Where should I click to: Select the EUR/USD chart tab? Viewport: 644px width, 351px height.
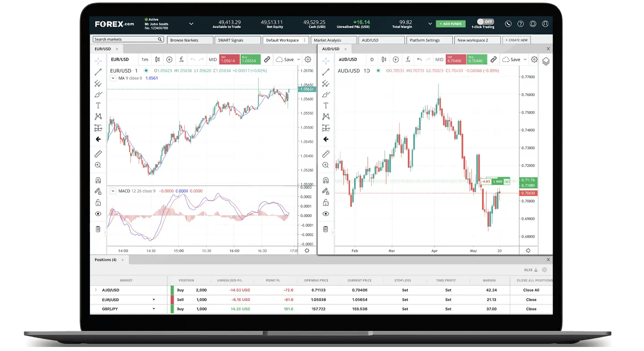pos(102,49)
